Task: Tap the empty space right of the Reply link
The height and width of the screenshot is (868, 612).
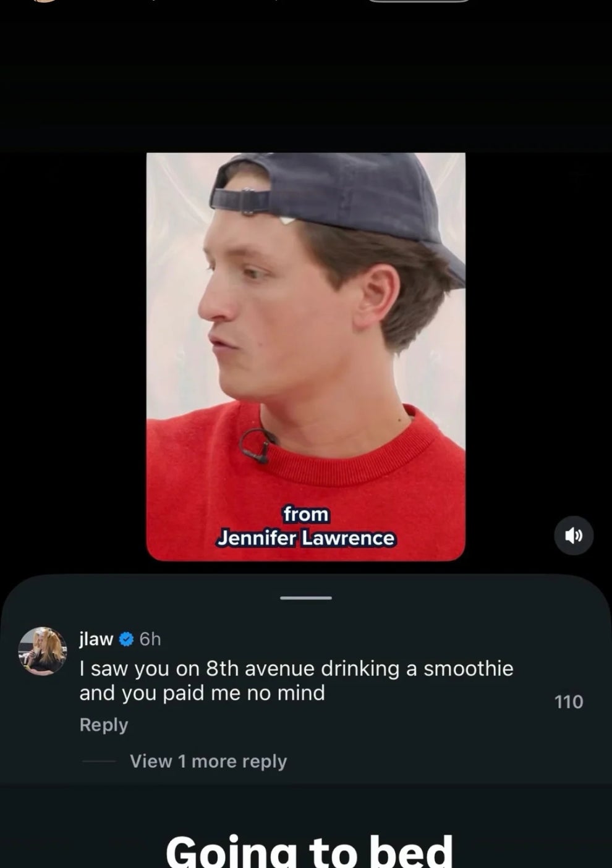Action: click(340, 725)
